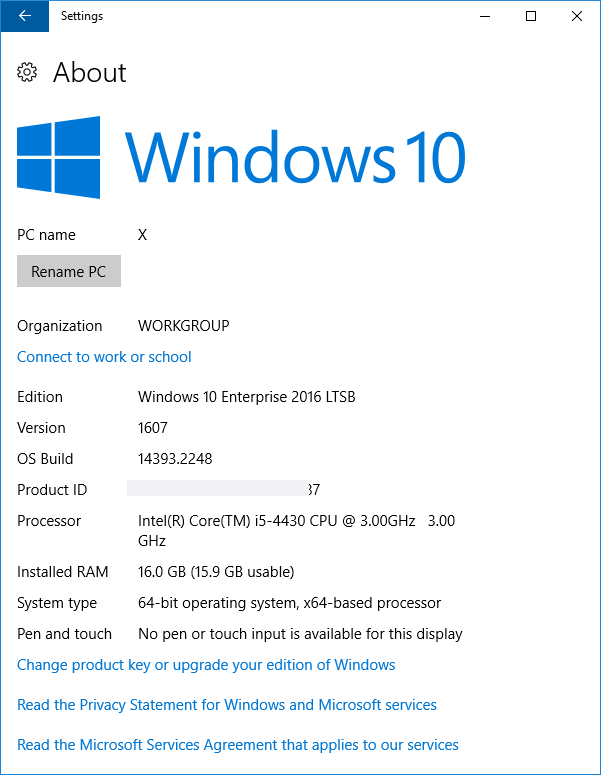Click the OS Build 14393.2248 value
Screen dimensions: 601x775
[x=175, y=459]
